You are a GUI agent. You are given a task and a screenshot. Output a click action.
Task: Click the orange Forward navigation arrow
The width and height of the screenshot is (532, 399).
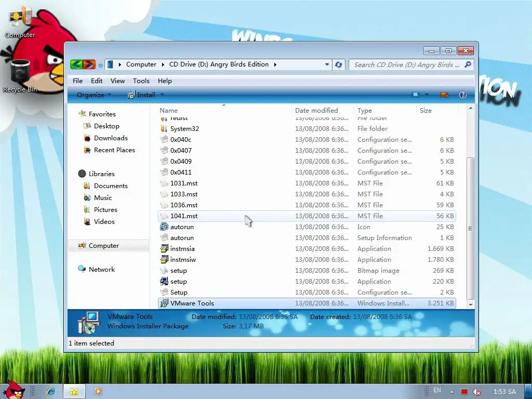89,64
